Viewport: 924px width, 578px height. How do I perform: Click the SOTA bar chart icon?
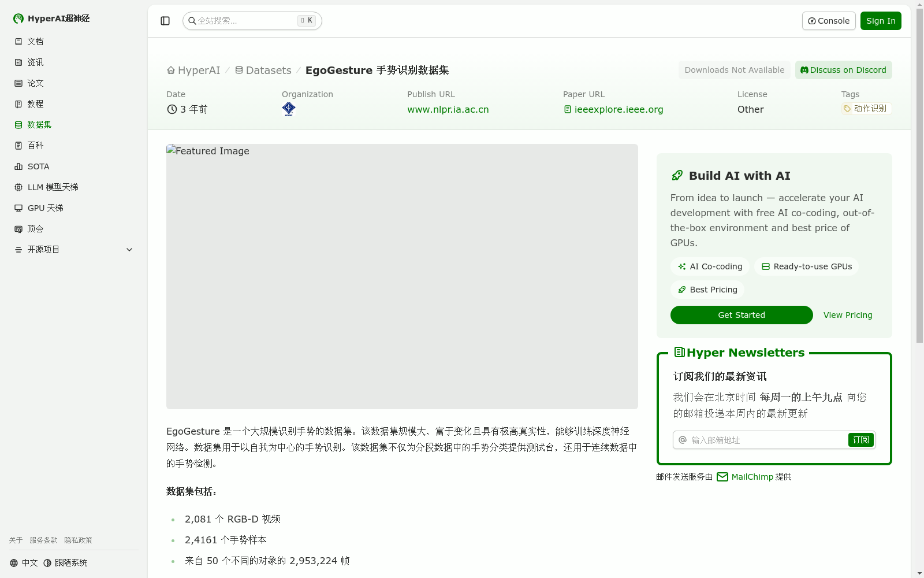18,166
